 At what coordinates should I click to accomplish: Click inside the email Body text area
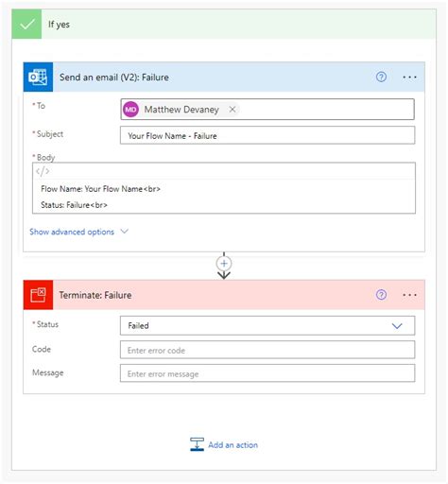pos(224,197)
